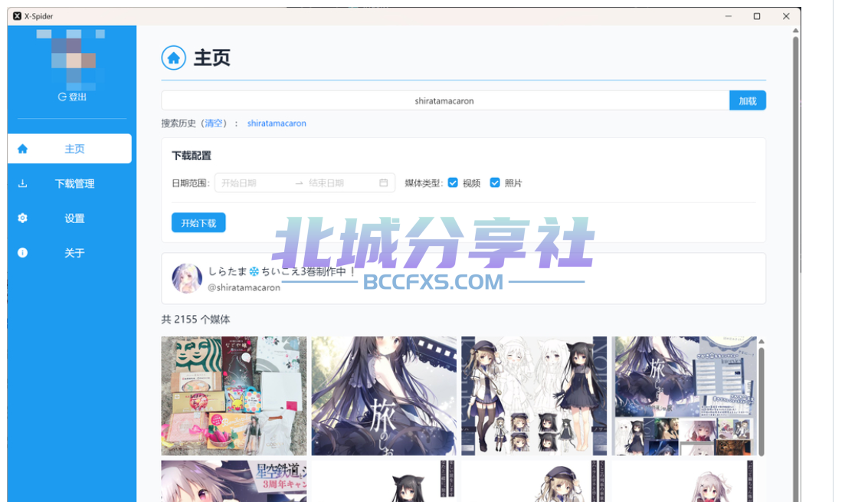Click the 共 2155 个媒体 count text
868x502 pixels.
[x=195, y=319]
